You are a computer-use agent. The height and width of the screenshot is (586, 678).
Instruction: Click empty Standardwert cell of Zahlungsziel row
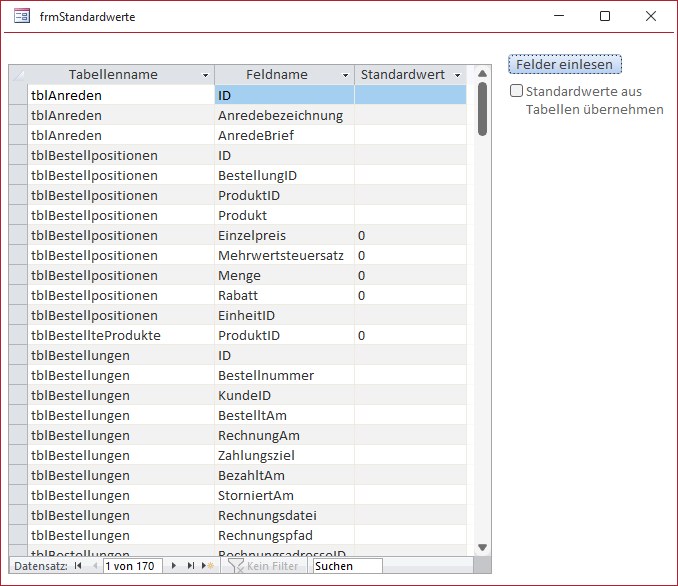pos(410,455)
